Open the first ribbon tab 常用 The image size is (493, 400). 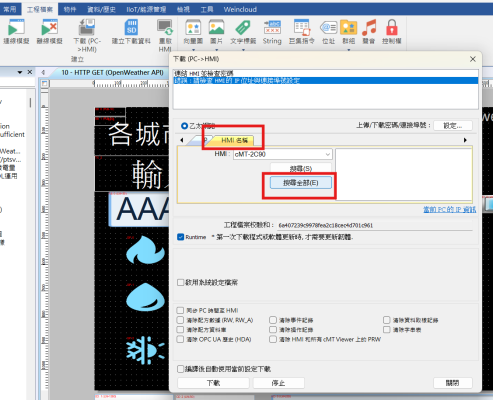[x=10, y=9]
